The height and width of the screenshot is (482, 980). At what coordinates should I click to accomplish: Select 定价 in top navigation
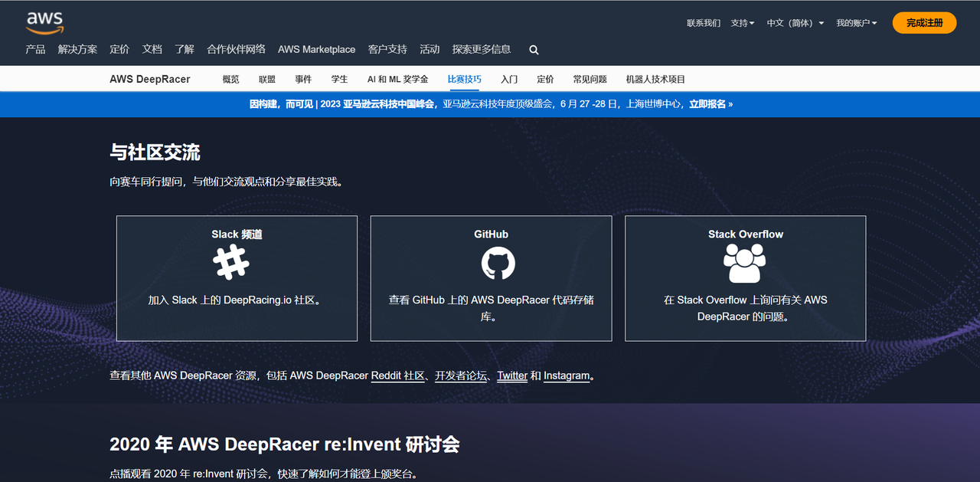(119, 49)
